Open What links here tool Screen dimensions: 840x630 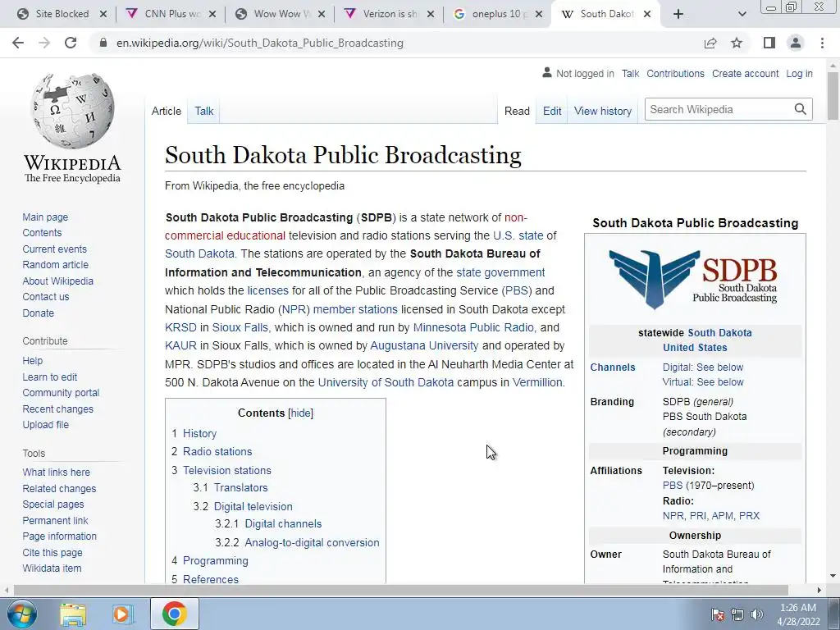57,472
